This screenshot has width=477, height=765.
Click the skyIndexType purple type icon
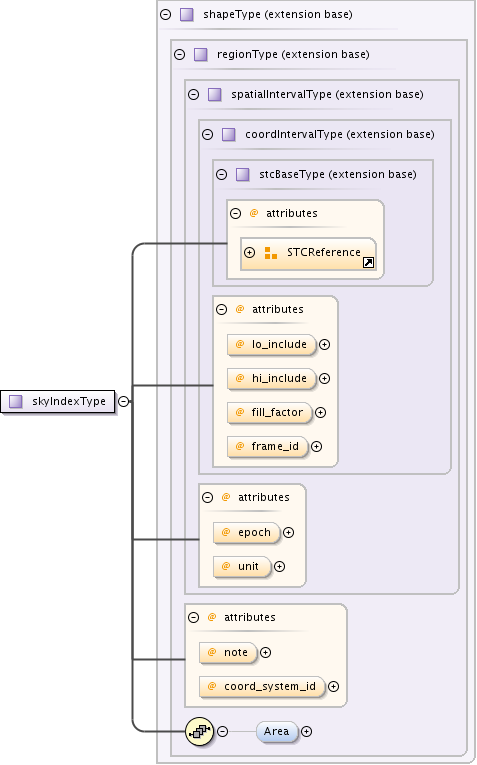pyautogui.click(x=16, y=402)
